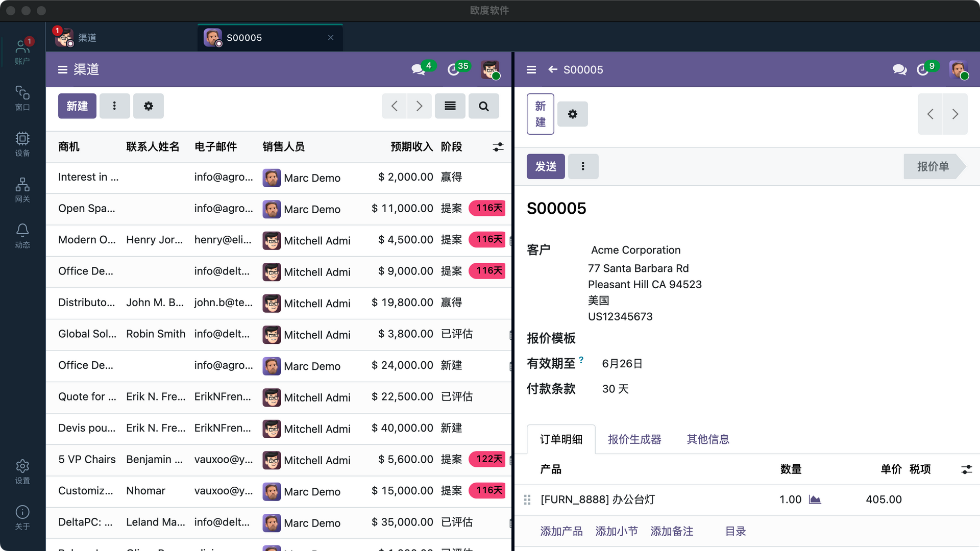The width and height of the screenshot is (980, 551).
Task: Click the 发送 button
Action: pyautogui.click(x=546, y=166)
